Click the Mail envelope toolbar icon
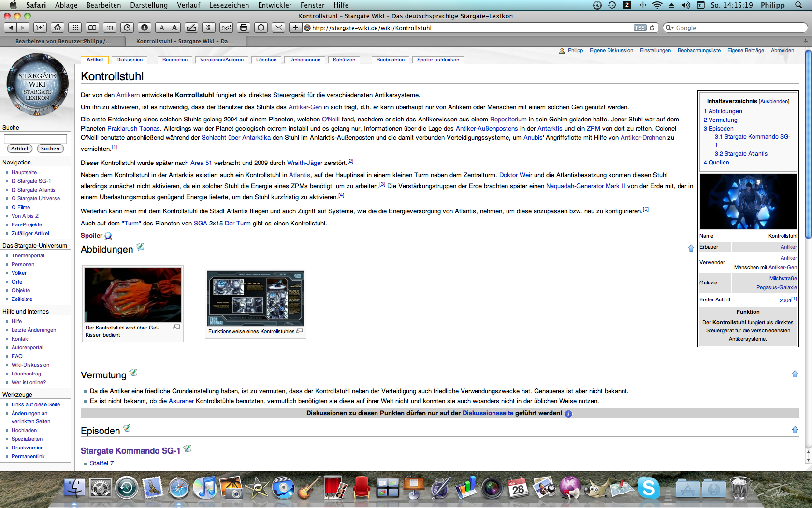The width and height of the screenshot is (812, 508). 278,28
